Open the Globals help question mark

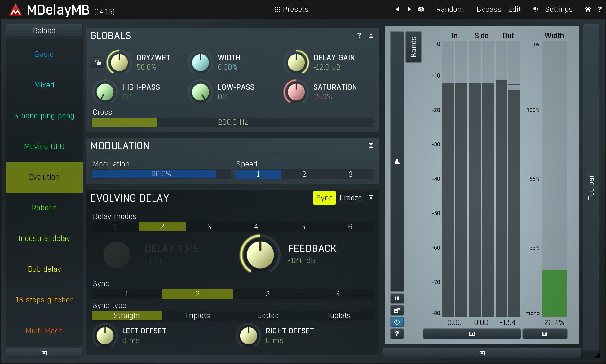tap(359, 35)
